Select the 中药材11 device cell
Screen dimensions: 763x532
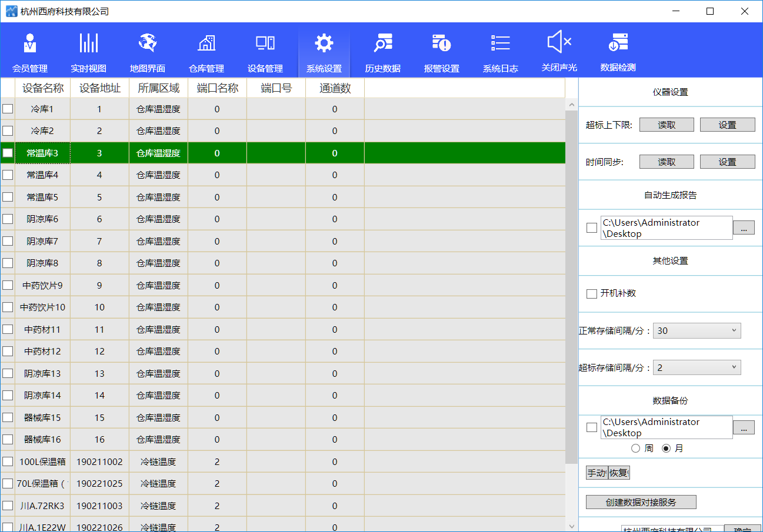(42, 329)
